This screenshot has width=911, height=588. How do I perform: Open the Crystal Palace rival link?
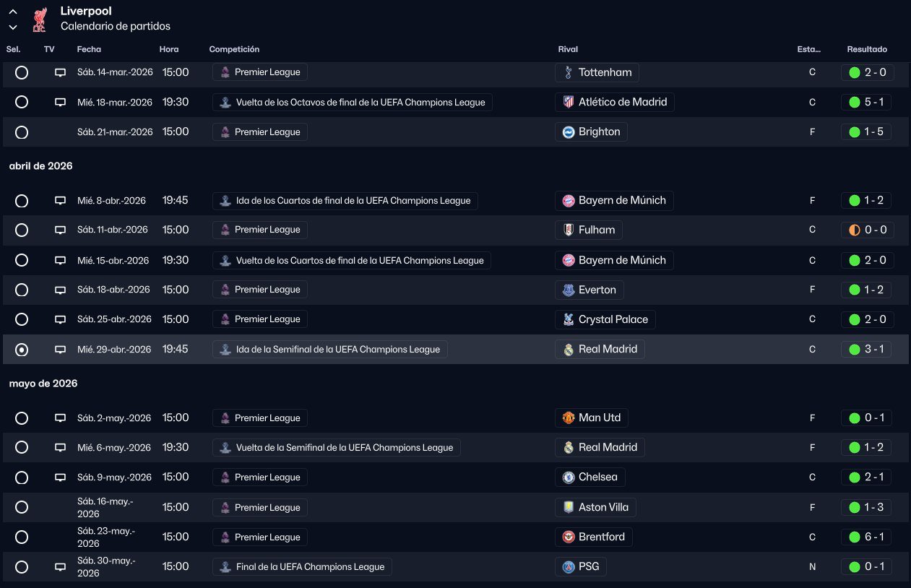(x=613, y=319)
